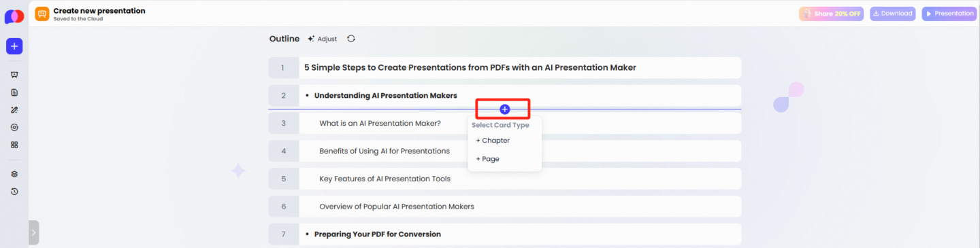Click the refresh outline icon

351,39
